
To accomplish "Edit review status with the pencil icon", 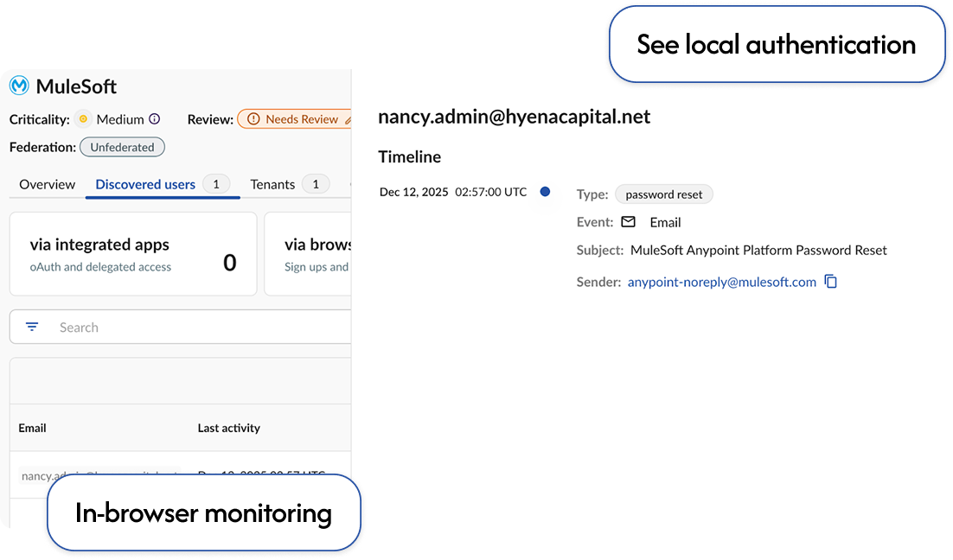I will pyautogui.click(x=348, y=119).
